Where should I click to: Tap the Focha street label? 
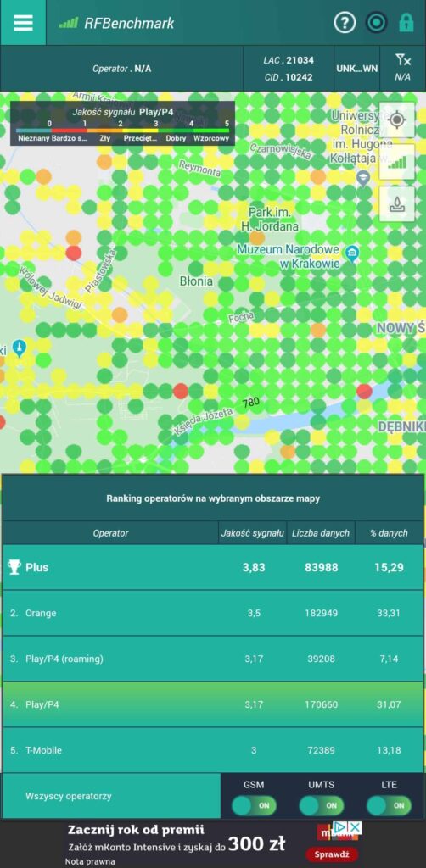(x=242, y=317)
